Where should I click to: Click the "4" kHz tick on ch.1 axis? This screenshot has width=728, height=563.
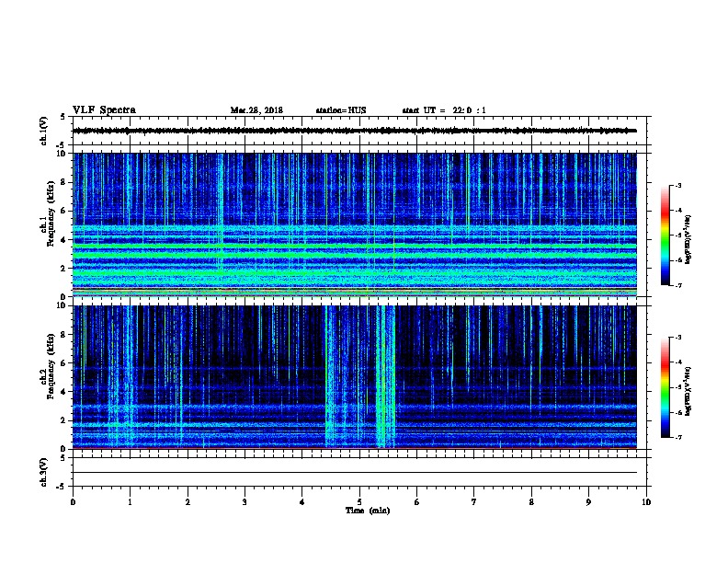[63, 240]
